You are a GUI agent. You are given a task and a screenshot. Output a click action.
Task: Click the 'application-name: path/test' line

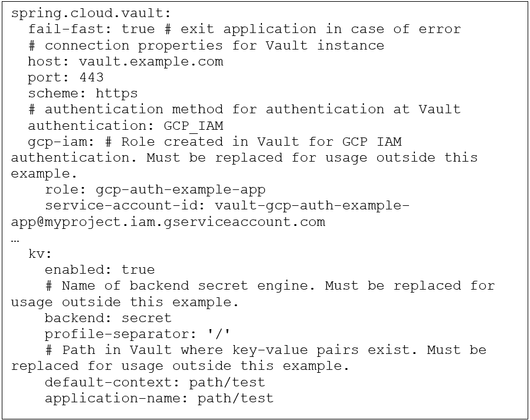pos(159,398)
